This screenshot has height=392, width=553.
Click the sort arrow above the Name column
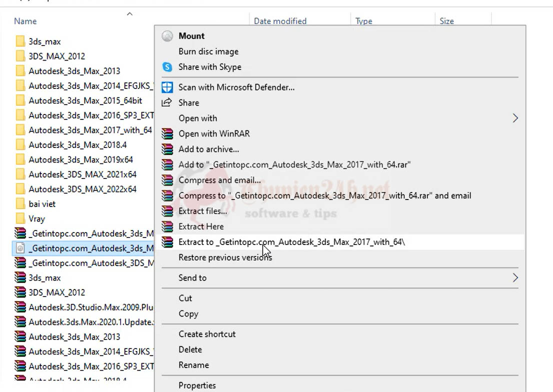[x=130, y=14]
